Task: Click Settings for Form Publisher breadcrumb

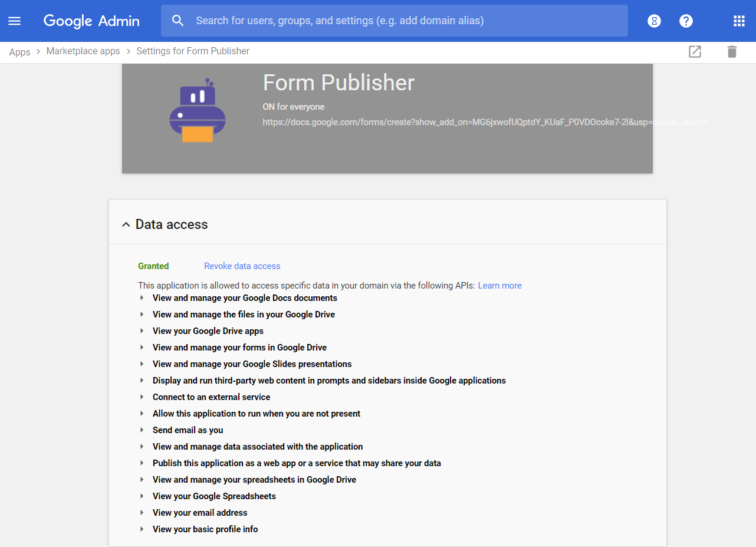Action: (x=193, y=51)
